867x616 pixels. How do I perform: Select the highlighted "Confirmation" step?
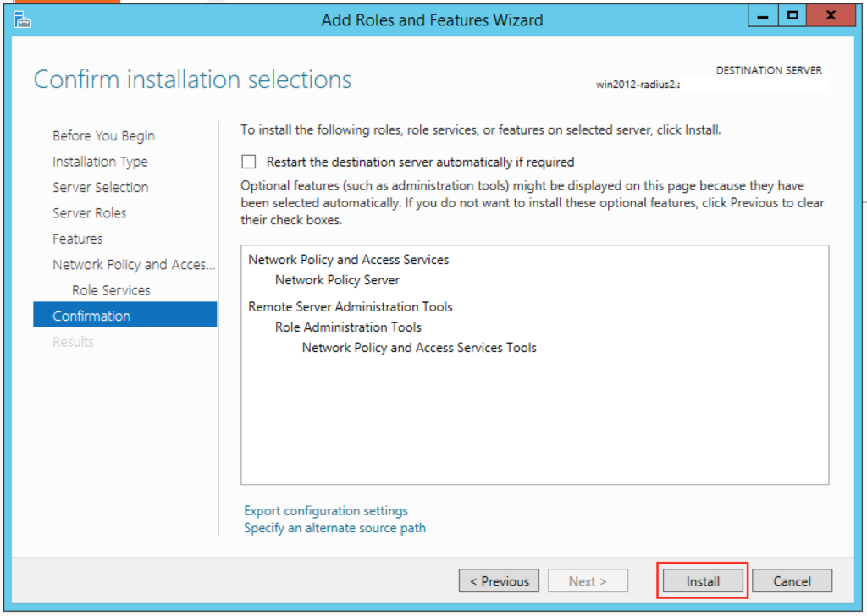[93, 316]
